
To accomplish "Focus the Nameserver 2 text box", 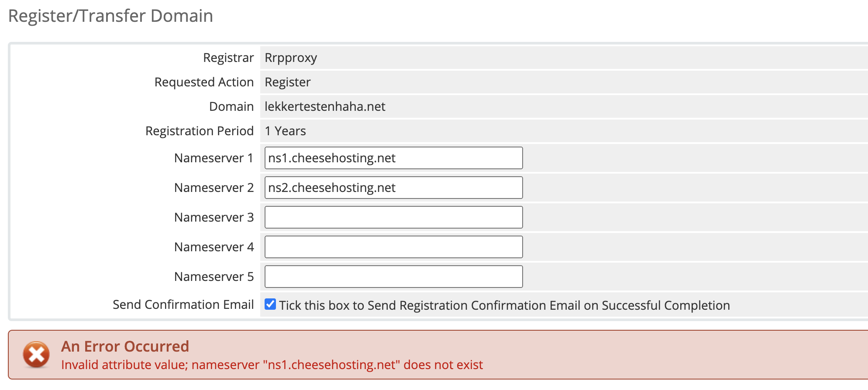I will pyautogui.click(x=393, y=188).
